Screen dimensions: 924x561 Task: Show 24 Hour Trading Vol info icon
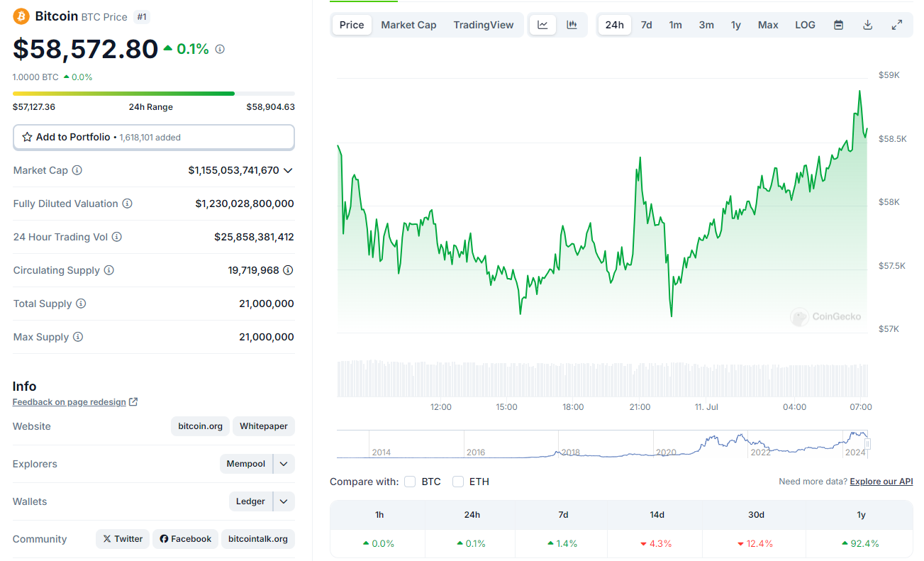[x=117, y=237]
